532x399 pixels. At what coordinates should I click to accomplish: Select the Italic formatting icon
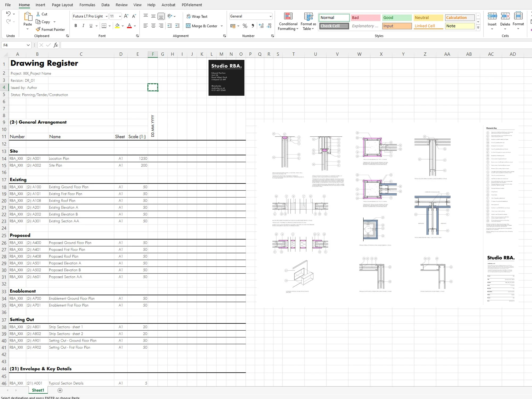pos(83,26)
